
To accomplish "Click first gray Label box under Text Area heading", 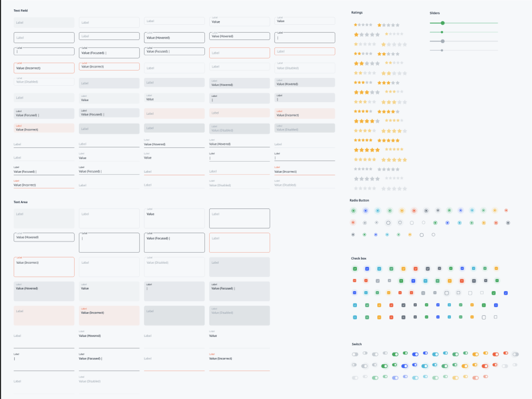I will point(44,218).
